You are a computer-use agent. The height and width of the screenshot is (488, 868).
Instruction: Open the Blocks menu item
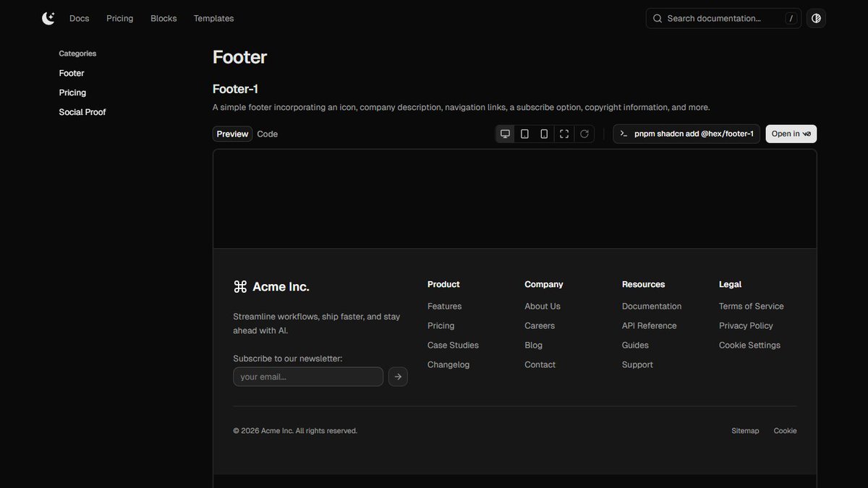pos(163,18)
